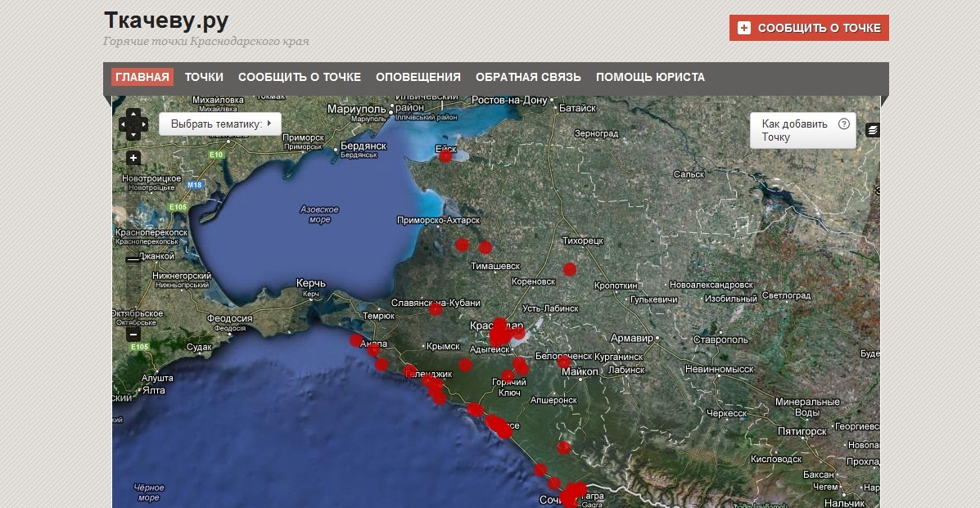980x508 pixels.
Task: Pan the map up with arrow control
Action: tap(133, 115)
